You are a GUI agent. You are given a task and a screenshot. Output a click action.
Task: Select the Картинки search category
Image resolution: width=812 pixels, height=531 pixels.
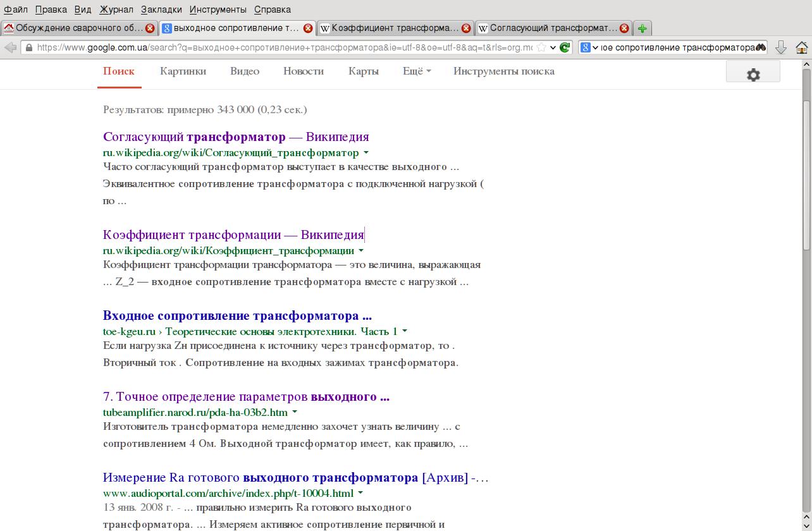(183, 71)
